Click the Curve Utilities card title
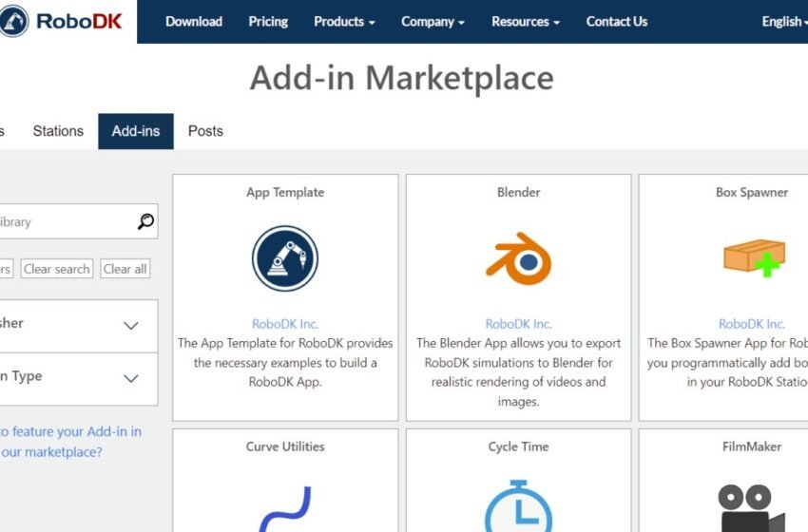Screen dimensions: 808x532 [x=285, y=446]
